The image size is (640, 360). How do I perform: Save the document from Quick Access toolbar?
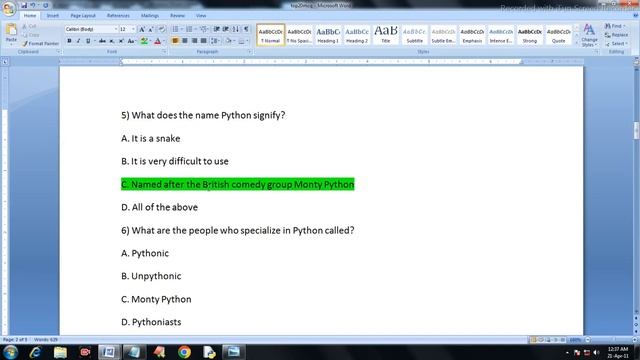coord(24,5)
